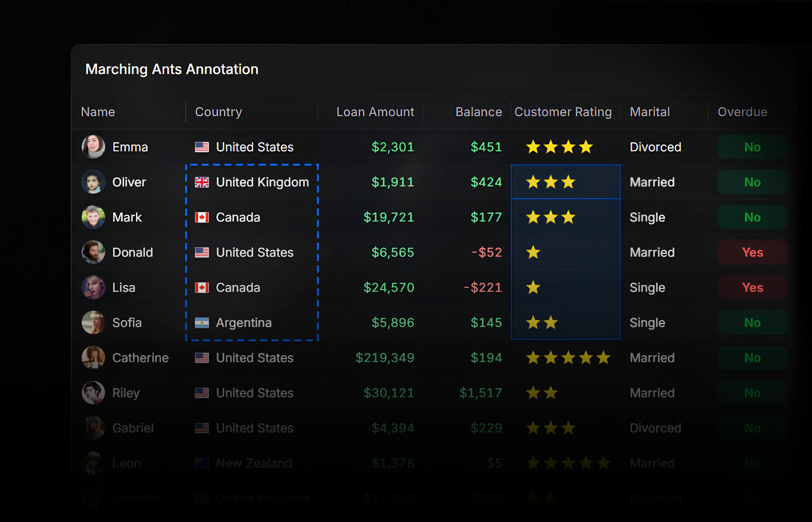The height and width of the screenshot is (522, 812).
Task: Sort by the Marital column header
Action: [650, 112]
